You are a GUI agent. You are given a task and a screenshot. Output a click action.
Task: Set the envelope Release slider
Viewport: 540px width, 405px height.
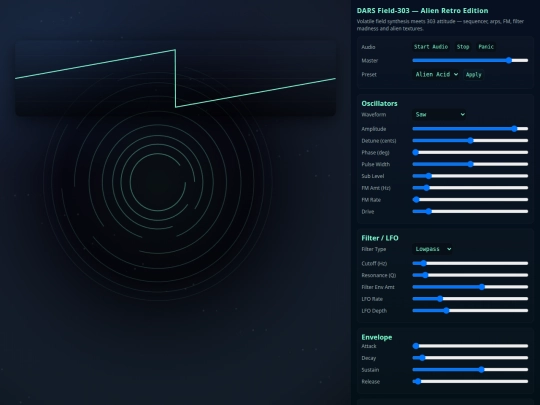pos(470,381)
